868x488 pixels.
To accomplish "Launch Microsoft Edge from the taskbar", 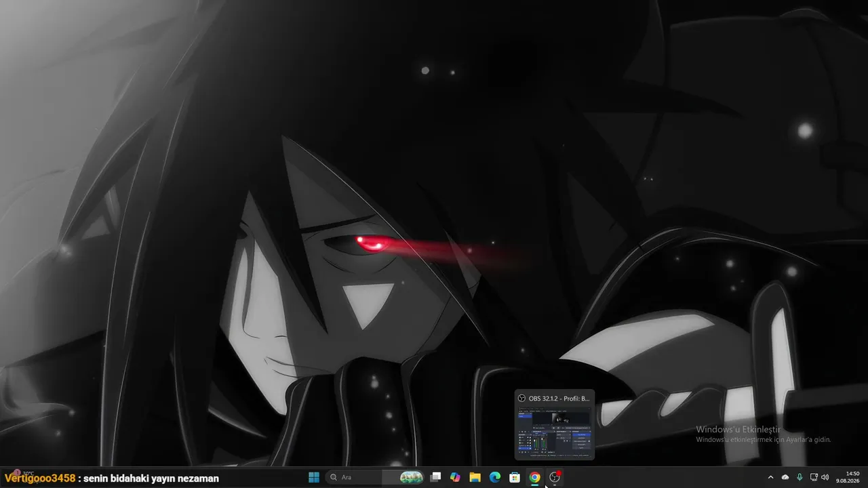I will [495, 477].
